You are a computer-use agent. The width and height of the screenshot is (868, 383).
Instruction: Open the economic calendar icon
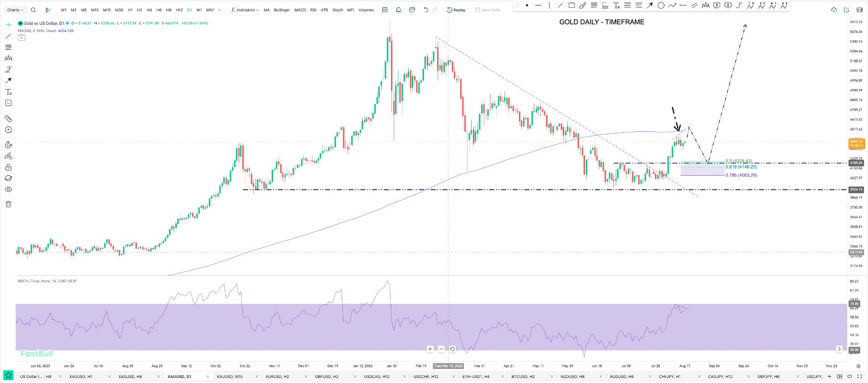[412, 10]
